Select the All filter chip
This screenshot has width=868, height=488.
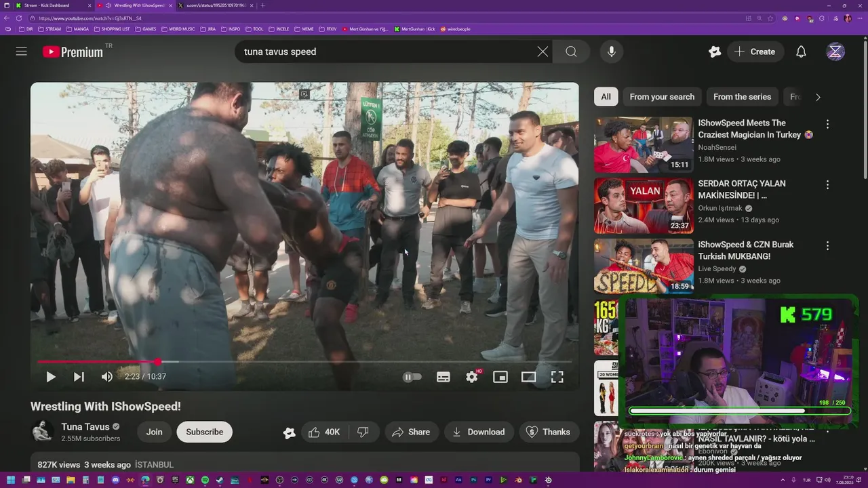point(606,97)
